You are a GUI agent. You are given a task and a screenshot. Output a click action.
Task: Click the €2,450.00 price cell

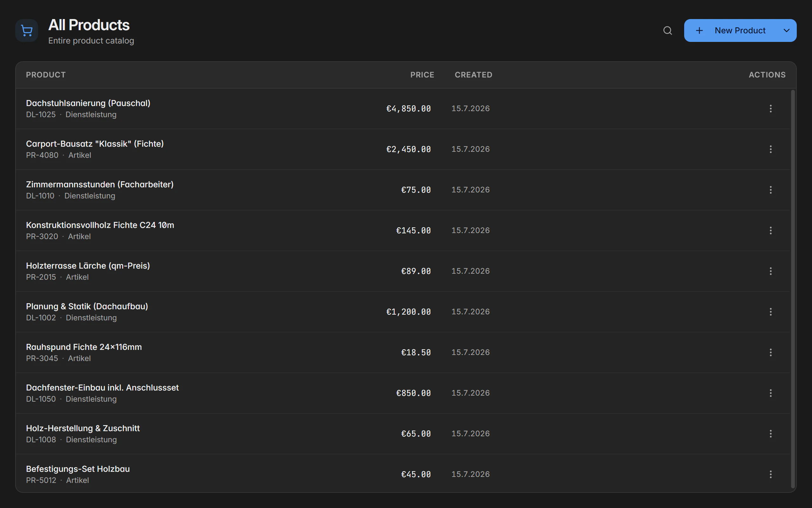408,150
